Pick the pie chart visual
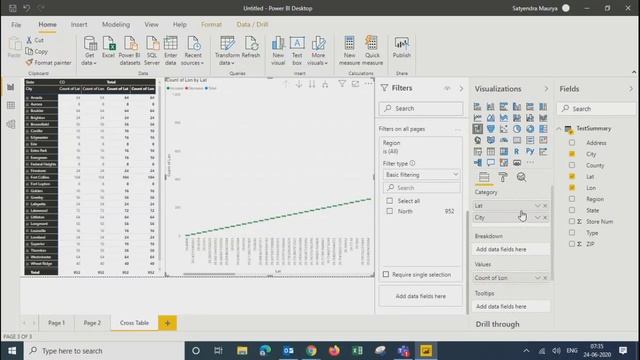Viewport: 640px width, 360px height. point(517,129)
